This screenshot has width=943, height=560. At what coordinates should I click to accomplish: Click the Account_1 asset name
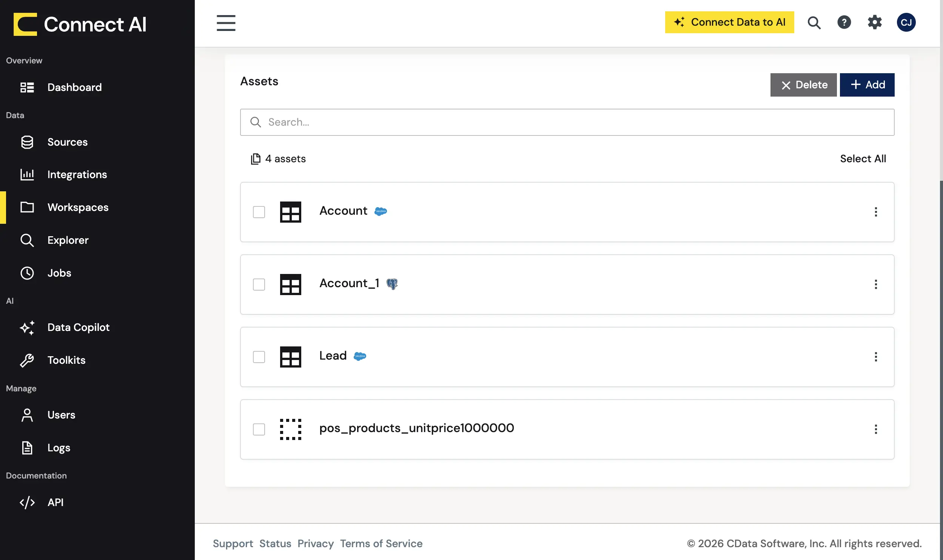pyautogui.click(x=349, y=283)
